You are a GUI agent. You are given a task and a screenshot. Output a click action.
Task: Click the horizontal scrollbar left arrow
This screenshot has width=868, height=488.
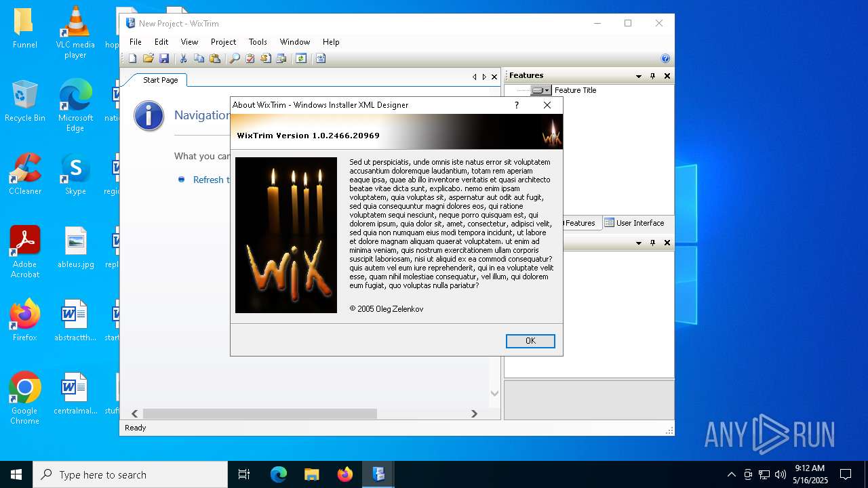tap(134, 413)
